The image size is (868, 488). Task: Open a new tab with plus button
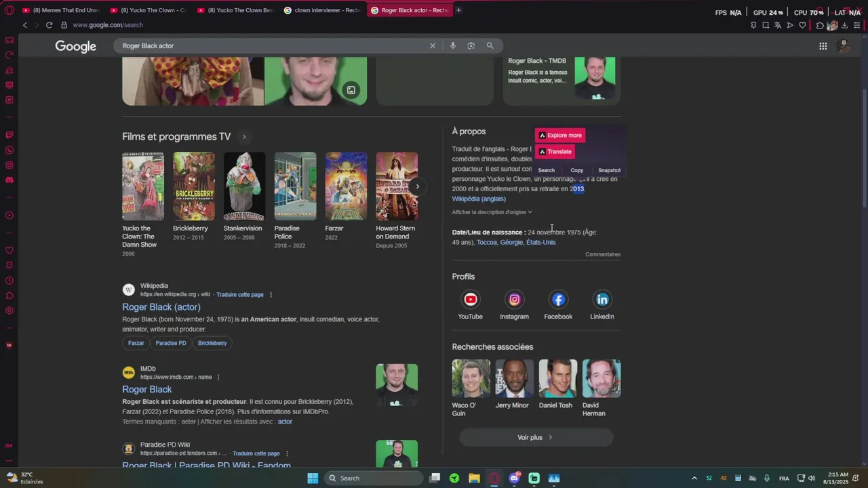(x=458, y=10)
